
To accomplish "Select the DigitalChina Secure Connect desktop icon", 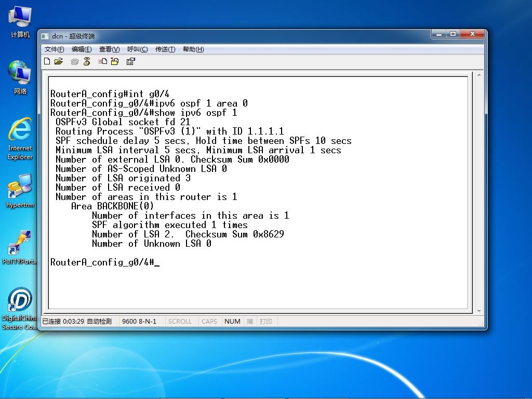I will coord(19,309).
